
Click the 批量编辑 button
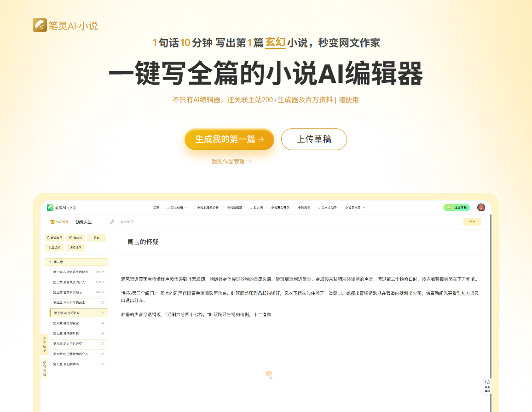[54, 248]
